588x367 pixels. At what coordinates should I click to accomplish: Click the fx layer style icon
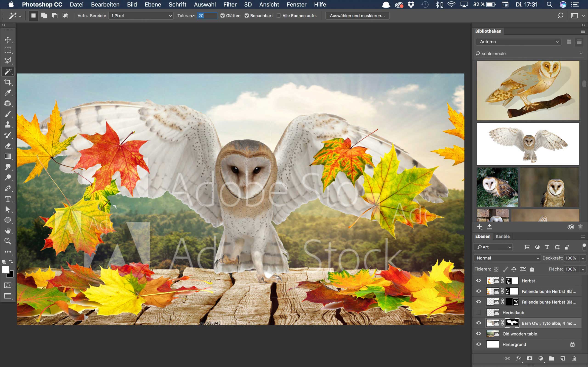coord(519,358)
